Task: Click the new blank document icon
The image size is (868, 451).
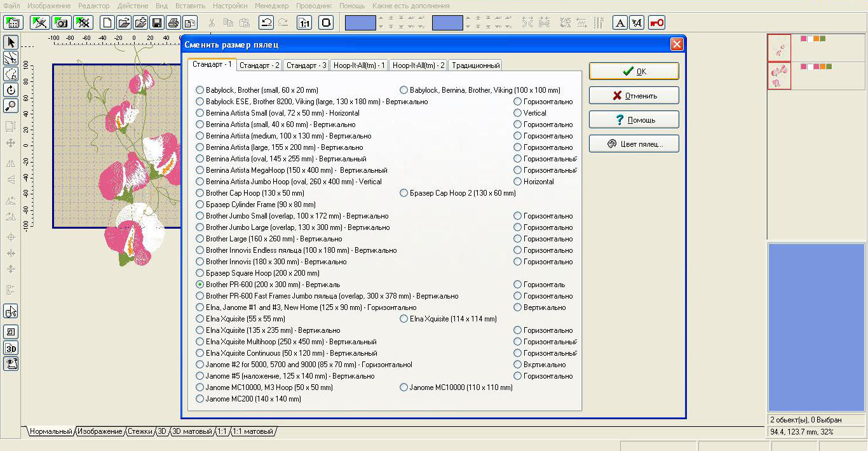Action: click(108, 23)
